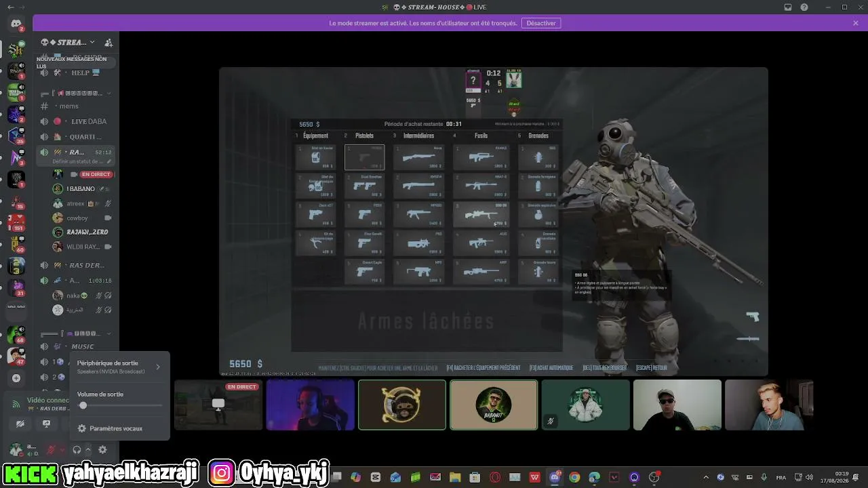868x488 pixels.
Task: Open the Help icon in title bar
Action: coord(804,7)
